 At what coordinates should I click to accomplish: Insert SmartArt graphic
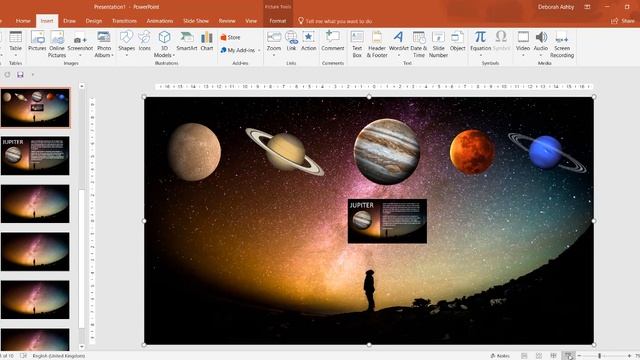click(x=187, y=41)
